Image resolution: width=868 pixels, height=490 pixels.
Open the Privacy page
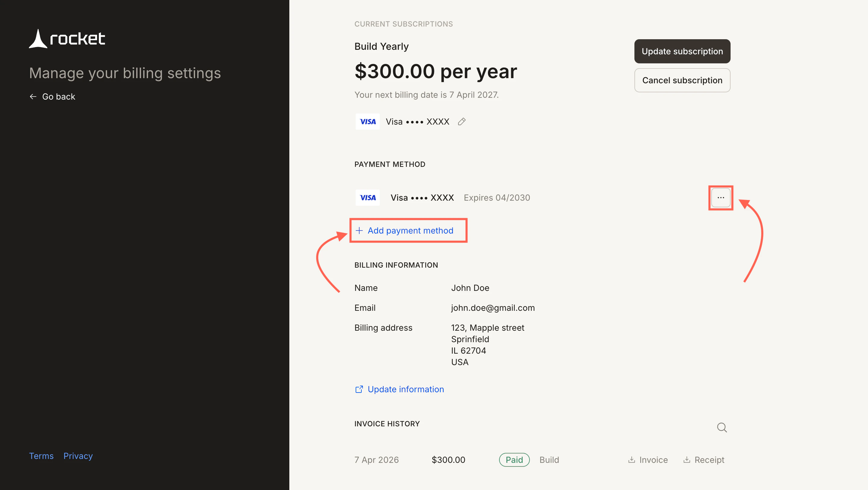pyautogui.click(x=78, y=456)
